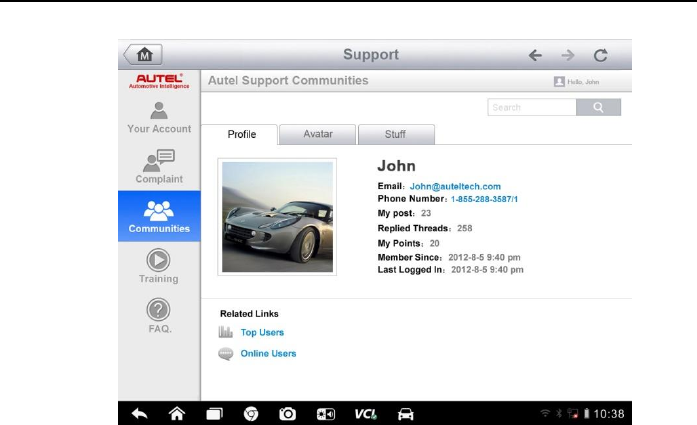Switch to the Avatar tab
The width and height of the screenshot is (697, 425).
click(x=318, y=134)
